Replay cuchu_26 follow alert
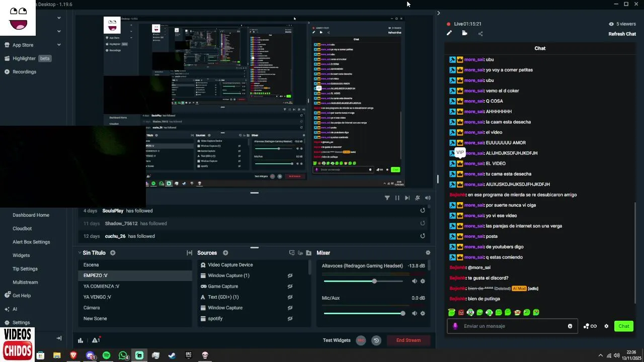This screenshot has height=362, width=644. click(423, 236)
